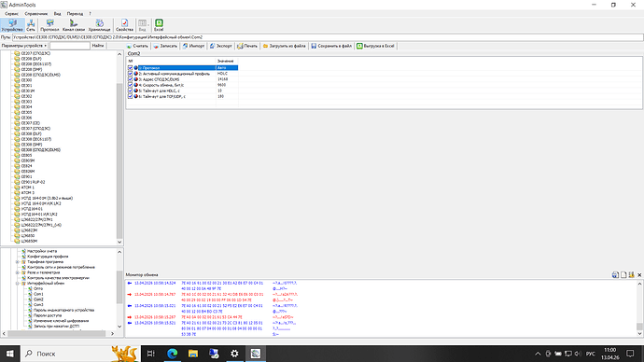Toggle checkbox for Протокол row
Screen dimensions: 644x362
[x=130, y=68]
